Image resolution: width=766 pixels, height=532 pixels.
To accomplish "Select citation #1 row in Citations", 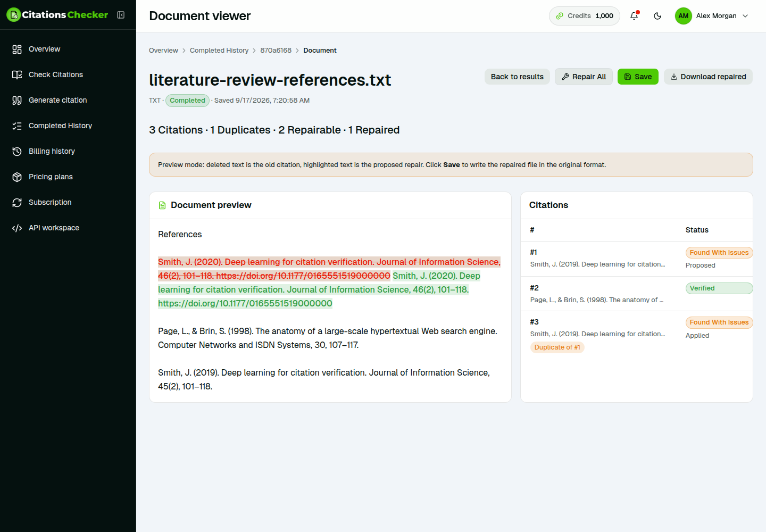I will [636, 259].
